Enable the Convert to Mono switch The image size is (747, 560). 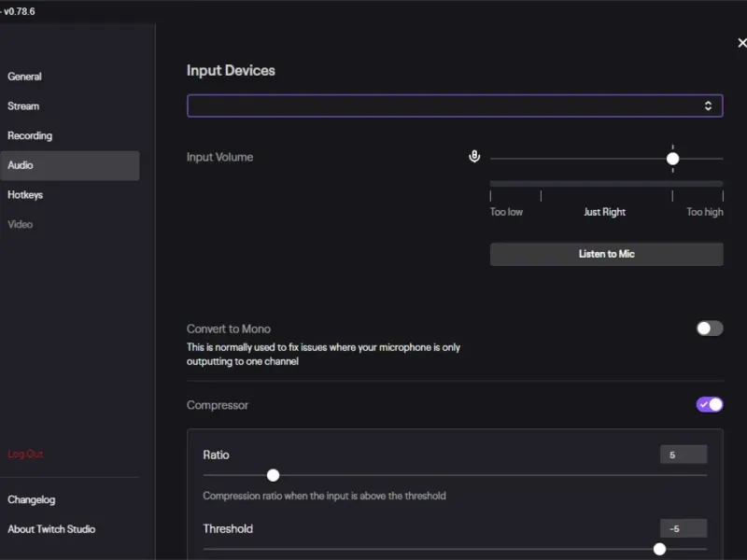710,329
